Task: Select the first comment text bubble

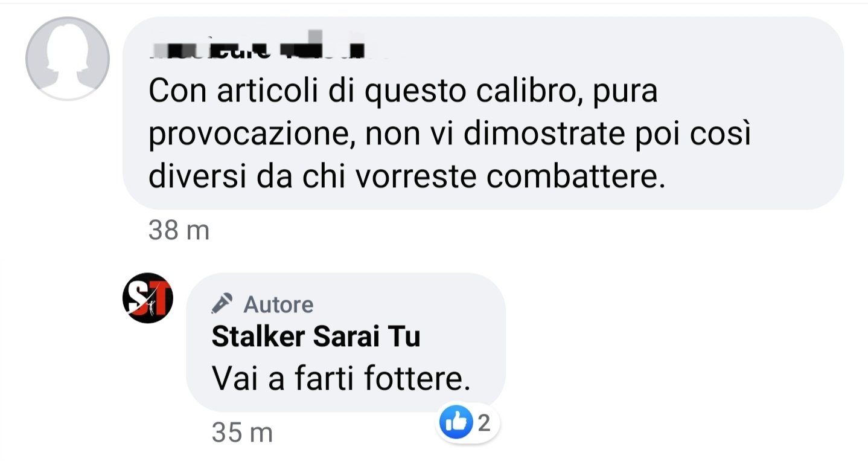Action: pos(483,113)
